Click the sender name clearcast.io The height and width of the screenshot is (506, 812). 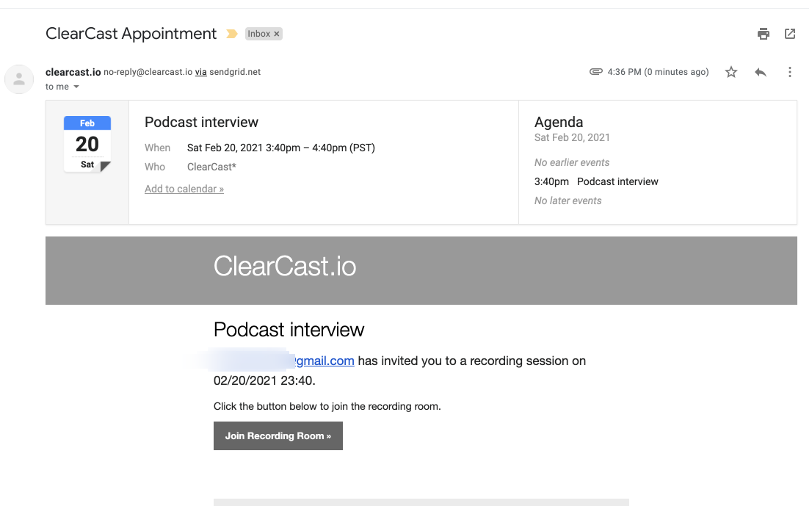tap(73, 72)
